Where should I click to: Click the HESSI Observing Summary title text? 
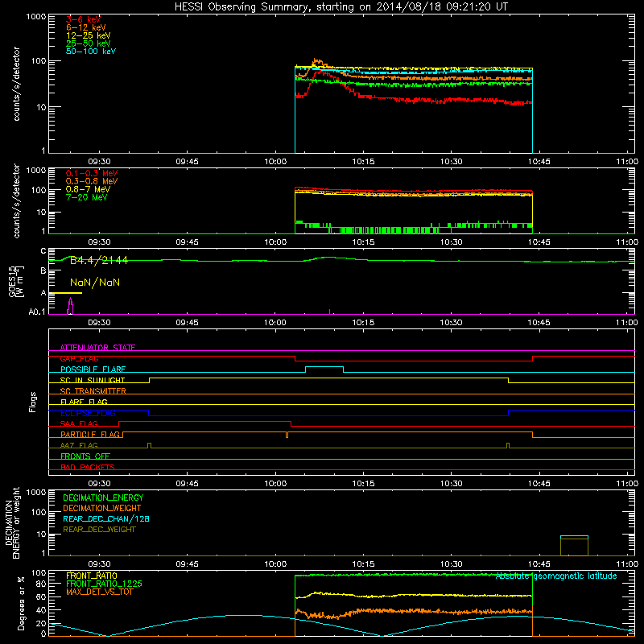tap(341, 7)
